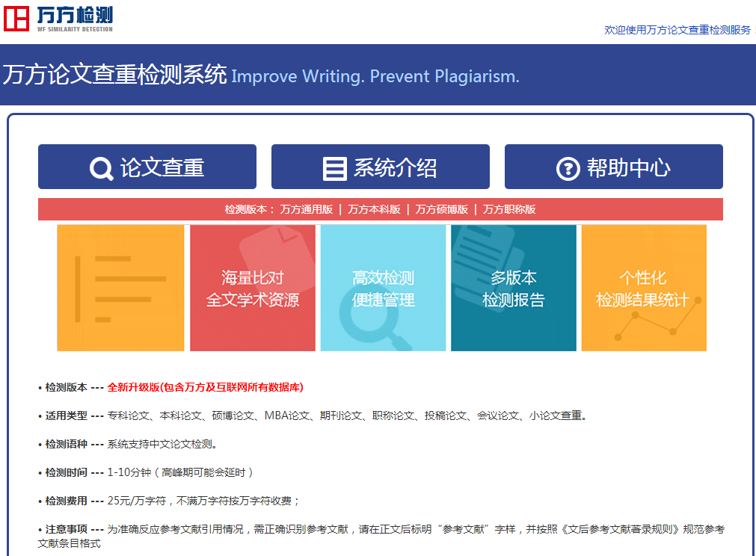Click the 万方论文查重检测系统 banner title
This screenshot has height=556, width=756.
(114, 75)
